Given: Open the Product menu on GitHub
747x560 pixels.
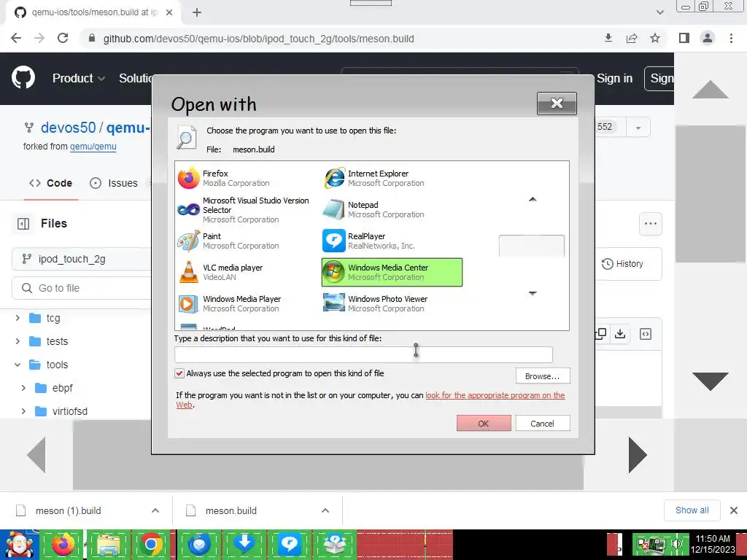Looking at the screenshot, I should click(78, 78).
